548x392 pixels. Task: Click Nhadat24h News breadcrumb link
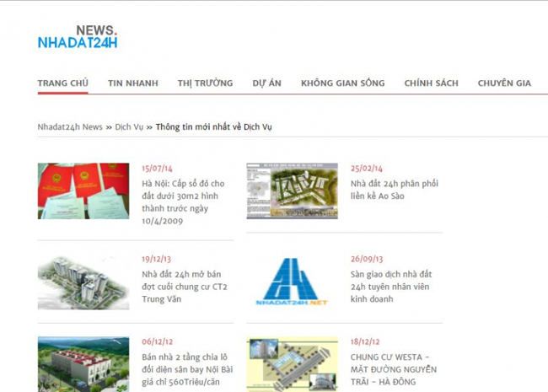click(70, 126)
